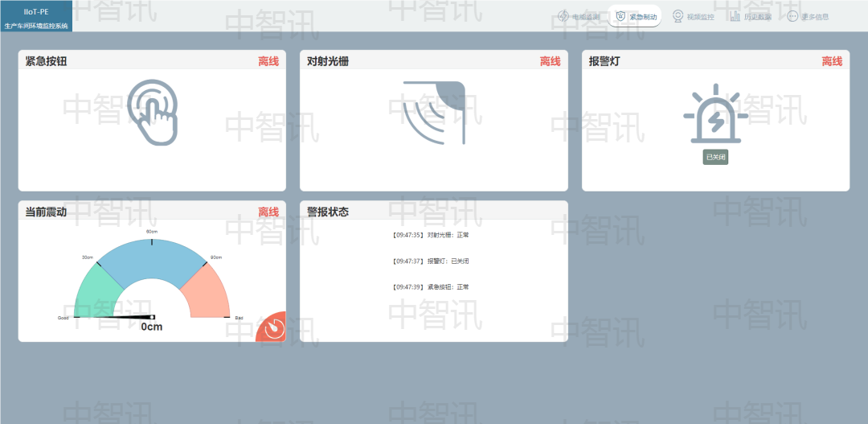Click the Bad gauge label
This screenshot has width=868, height=424.
click(240, 318)
